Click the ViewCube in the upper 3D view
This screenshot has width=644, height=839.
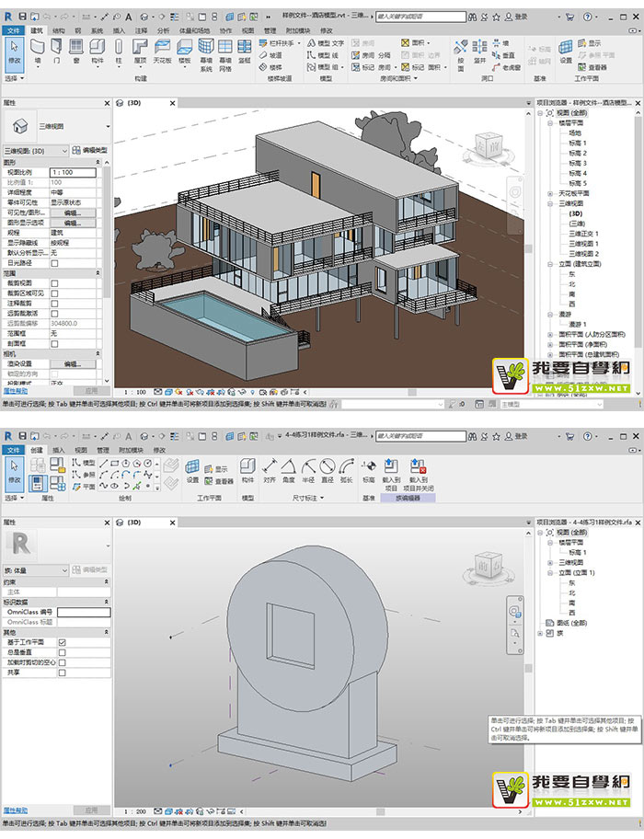tap(489, 145)
